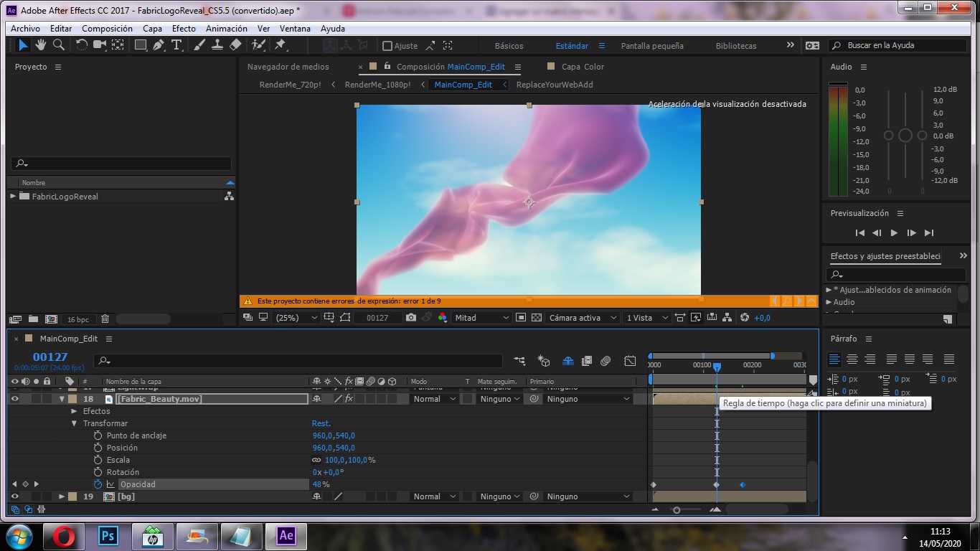Switch to the Navegador de medios tab
Screen dimensions: 980x551
coord(288,67)
